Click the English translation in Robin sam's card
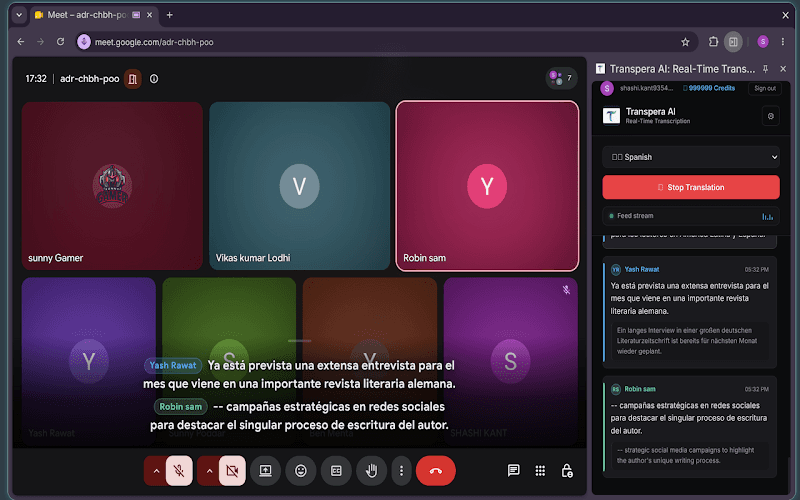This screenshot has width=800, height=500. (685, 455)
